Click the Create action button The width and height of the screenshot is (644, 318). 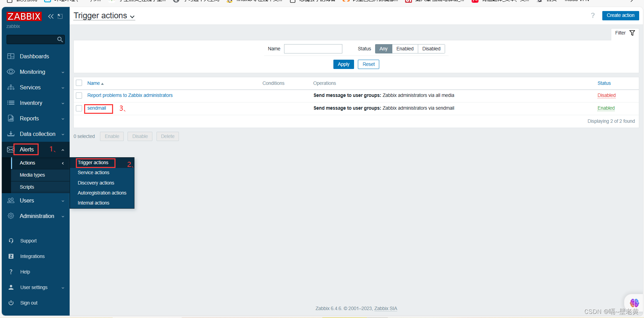(x=621, y=16)
